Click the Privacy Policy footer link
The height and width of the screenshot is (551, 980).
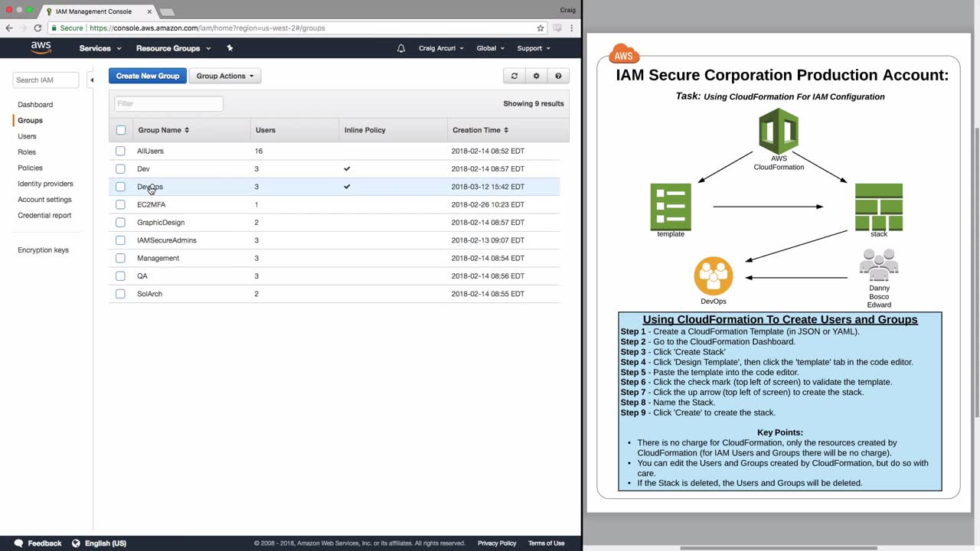click(x=497, y=543)
